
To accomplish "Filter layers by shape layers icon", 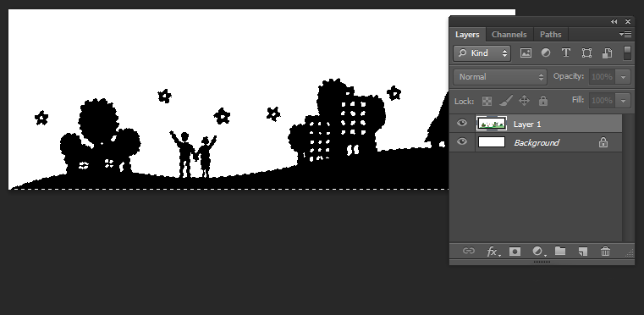I will coord(586,53).
